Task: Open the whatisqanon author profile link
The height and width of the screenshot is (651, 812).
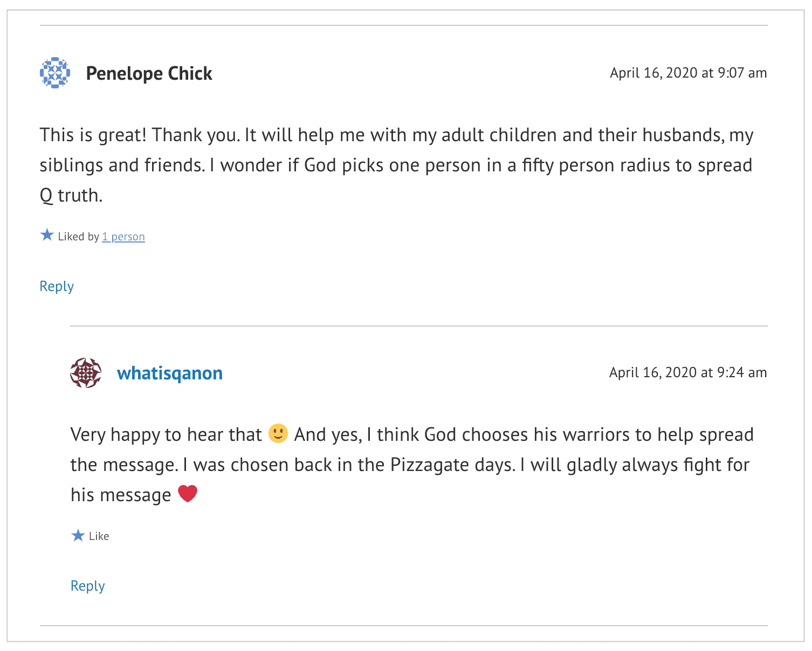Action: [x=170, y=373]
